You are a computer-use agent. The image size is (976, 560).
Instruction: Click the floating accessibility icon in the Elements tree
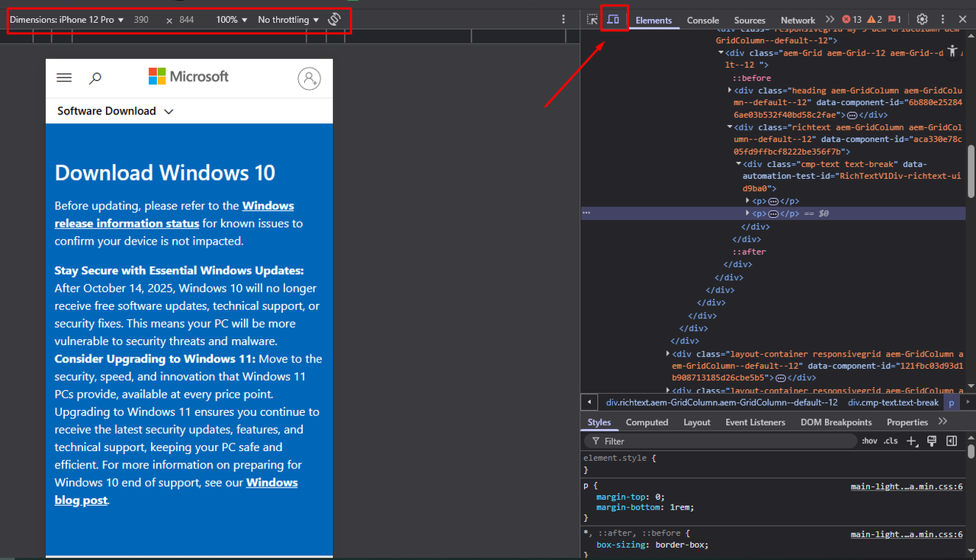click(952, 51)
